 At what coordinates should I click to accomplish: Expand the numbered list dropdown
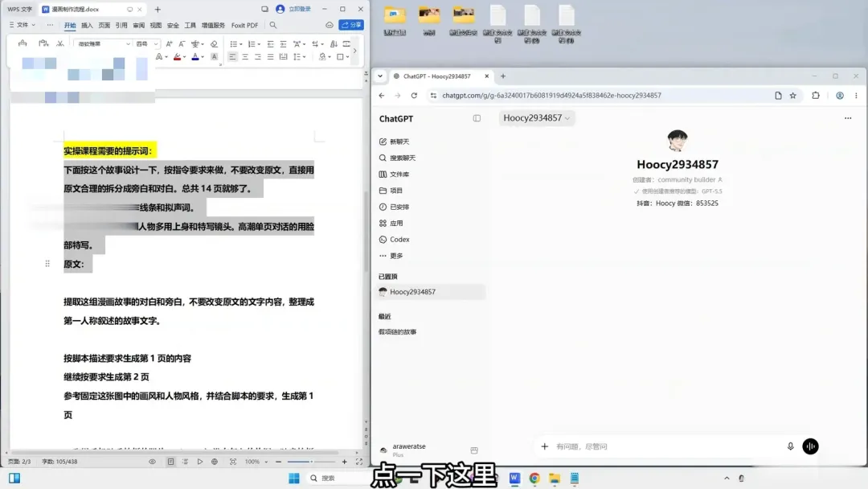click(259, 43)
